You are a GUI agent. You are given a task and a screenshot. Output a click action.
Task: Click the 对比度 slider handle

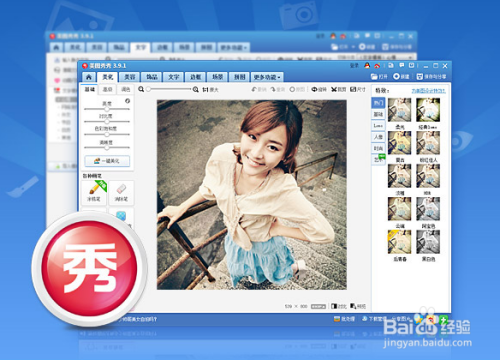(107, 122)
